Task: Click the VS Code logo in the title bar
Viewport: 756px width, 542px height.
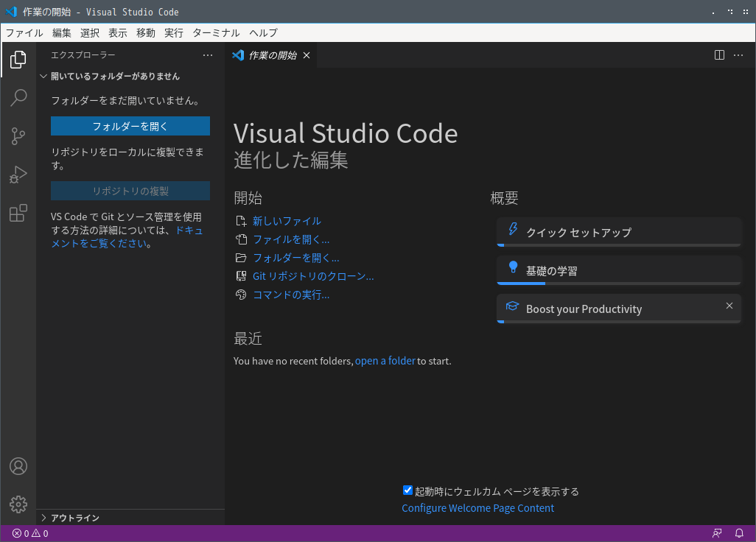Action: [x=10, y=12]
